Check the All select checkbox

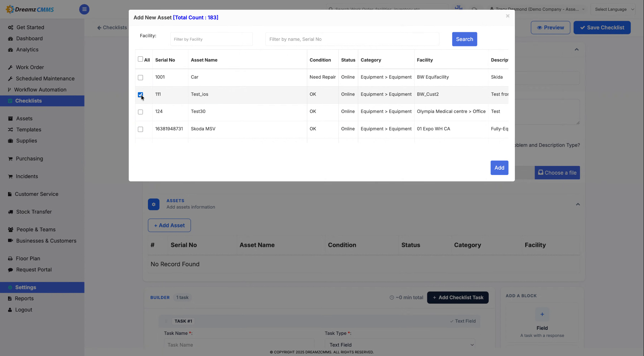coord(141,59)
